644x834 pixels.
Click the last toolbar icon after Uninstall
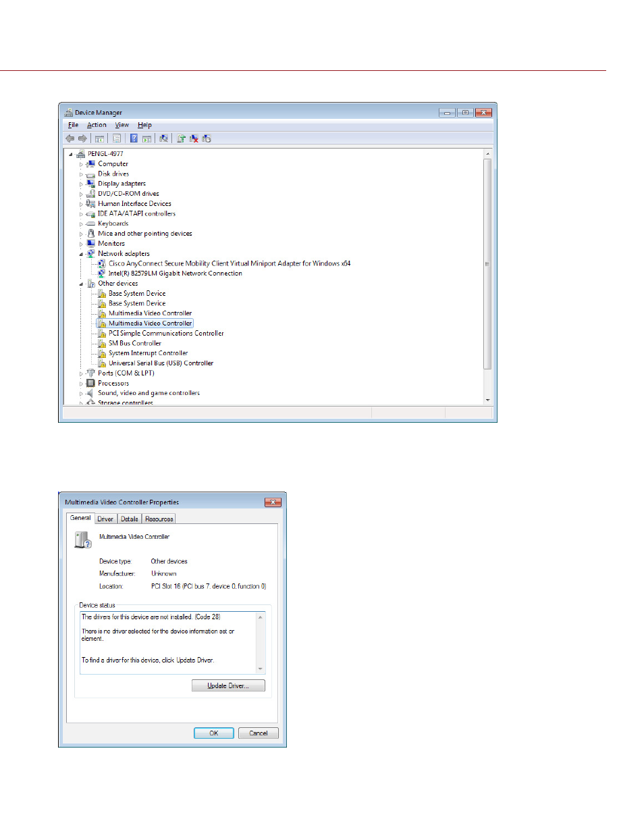(x=207, y=138)
